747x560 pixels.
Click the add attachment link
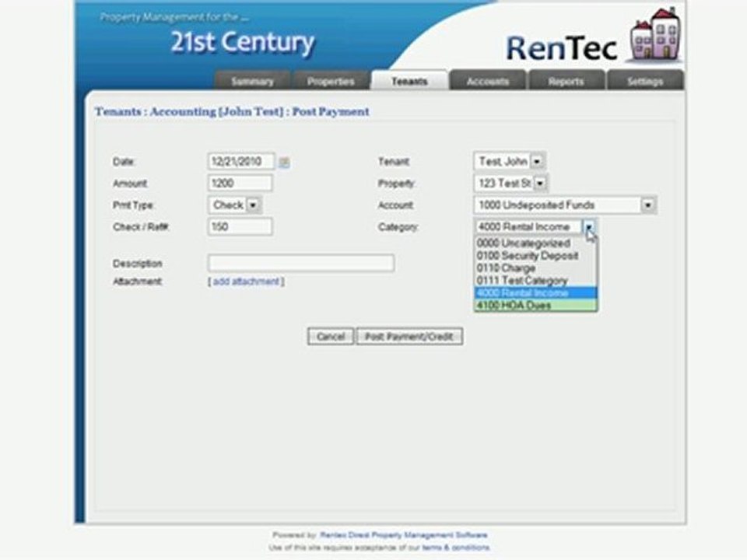[246, 282]
